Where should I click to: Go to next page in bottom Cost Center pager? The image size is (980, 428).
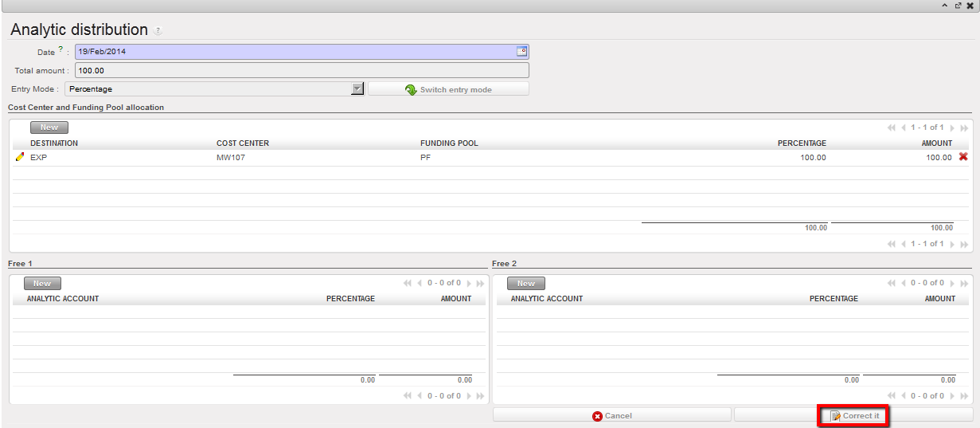coord(952,244)
